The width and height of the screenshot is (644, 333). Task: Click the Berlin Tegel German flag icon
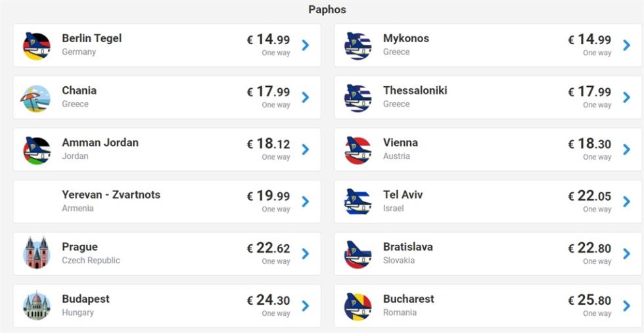(37, 46)
